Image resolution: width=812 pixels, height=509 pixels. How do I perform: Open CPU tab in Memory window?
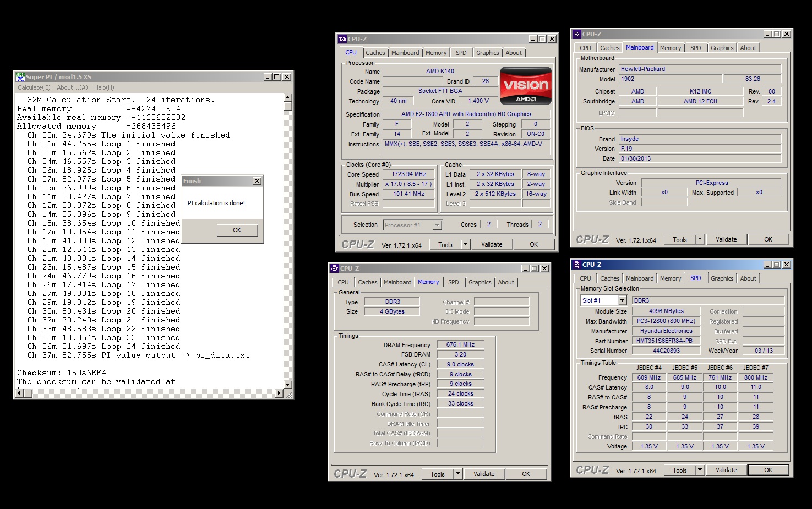[344, 282]
